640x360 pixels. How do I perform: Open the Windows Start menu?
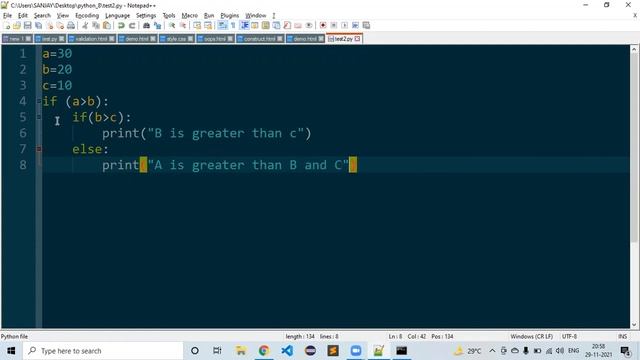[x=11, y=351]
